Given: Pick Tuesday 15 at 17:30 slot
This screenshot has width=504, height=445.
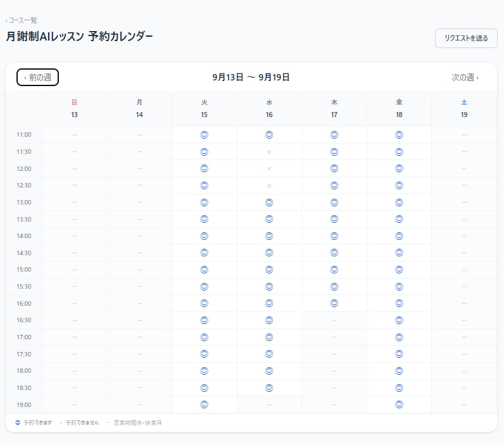Looking at the screenshot, I should click(x=204, y=354).
